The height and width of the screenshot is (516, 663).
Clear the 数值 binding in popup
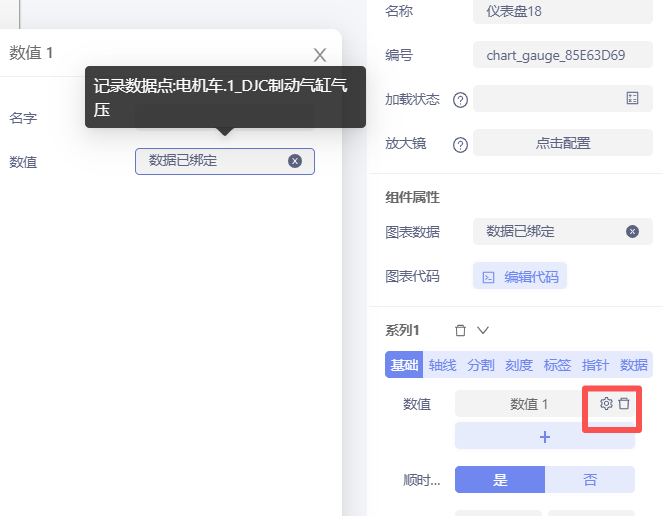tap(295, 161)
